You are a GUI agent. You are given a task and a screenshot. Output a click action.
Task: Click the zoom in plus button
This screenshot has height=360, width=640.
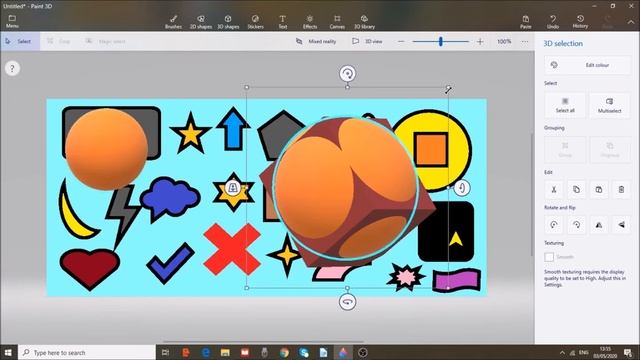point(480,42)
